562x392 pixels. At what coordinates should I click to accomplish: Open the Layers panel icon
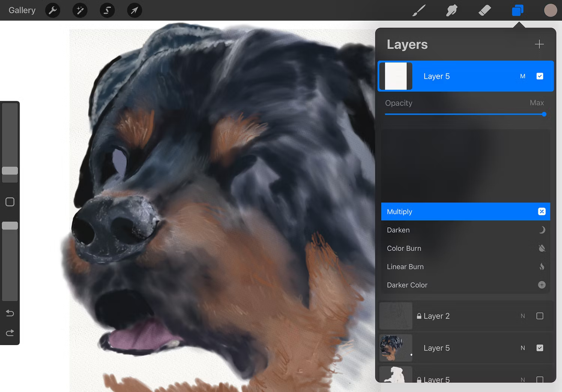pyautogui.click(x=517, y=10)
